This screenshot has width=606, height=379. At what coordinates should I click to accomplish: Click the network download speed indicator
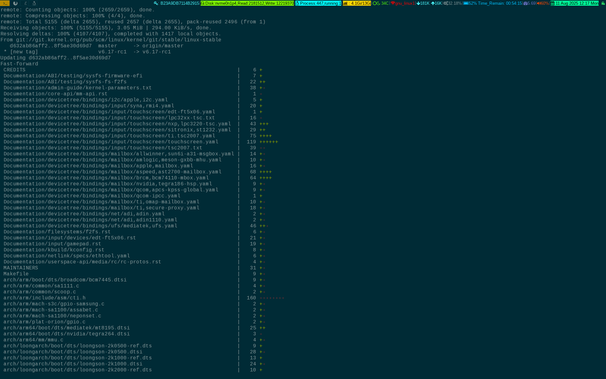(x=423, y=3)
